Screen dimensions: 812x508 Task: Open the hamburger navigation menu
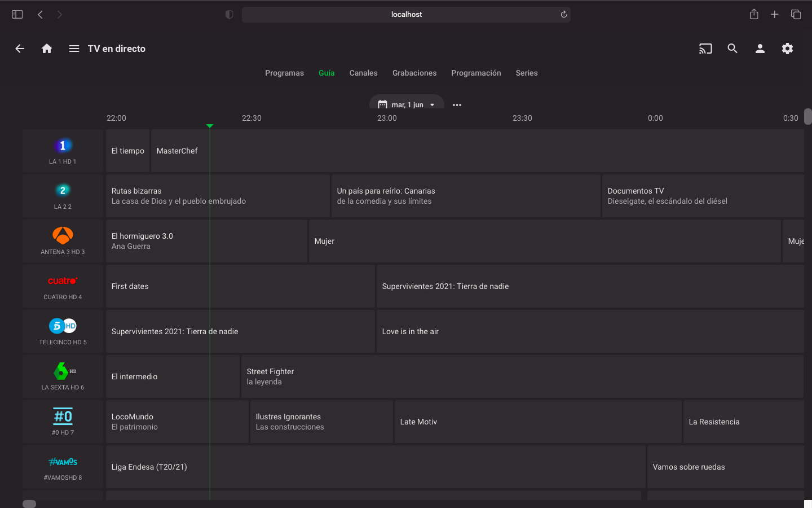coord(74,49)
